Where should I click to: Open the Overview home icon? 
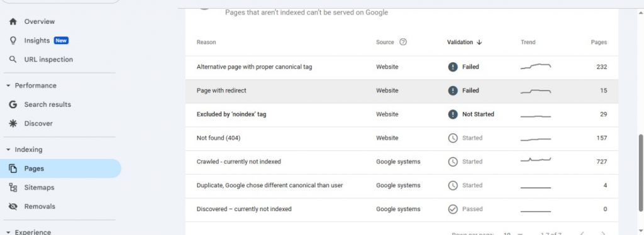click(13, 21)
